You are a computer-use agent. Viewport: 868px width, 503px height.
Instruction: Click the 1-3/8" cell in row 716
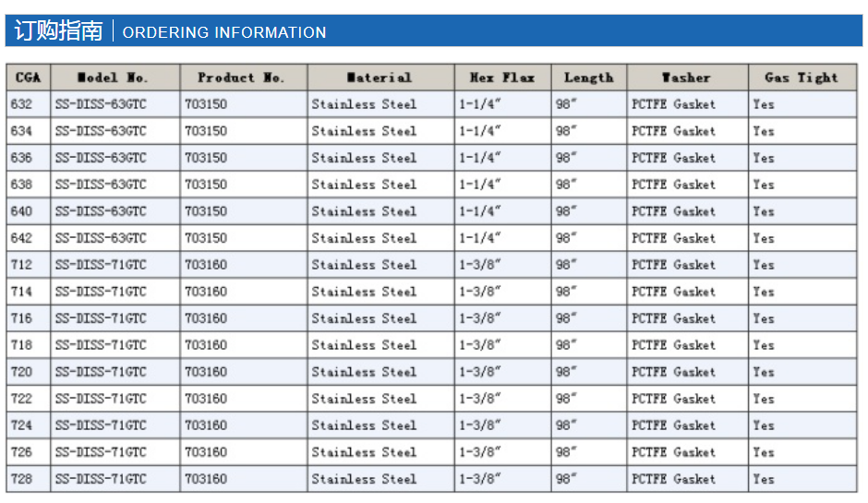[x=502, y=318]
